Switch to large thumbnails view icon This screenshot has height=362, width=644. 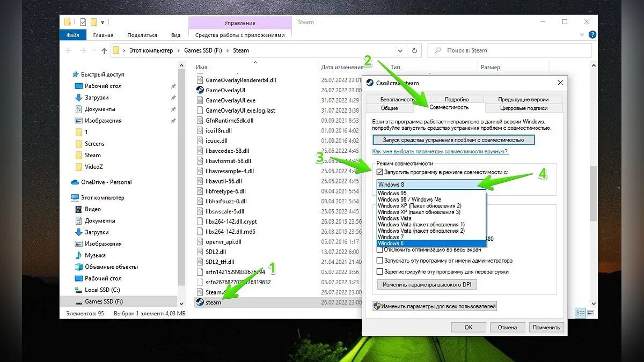590,313
